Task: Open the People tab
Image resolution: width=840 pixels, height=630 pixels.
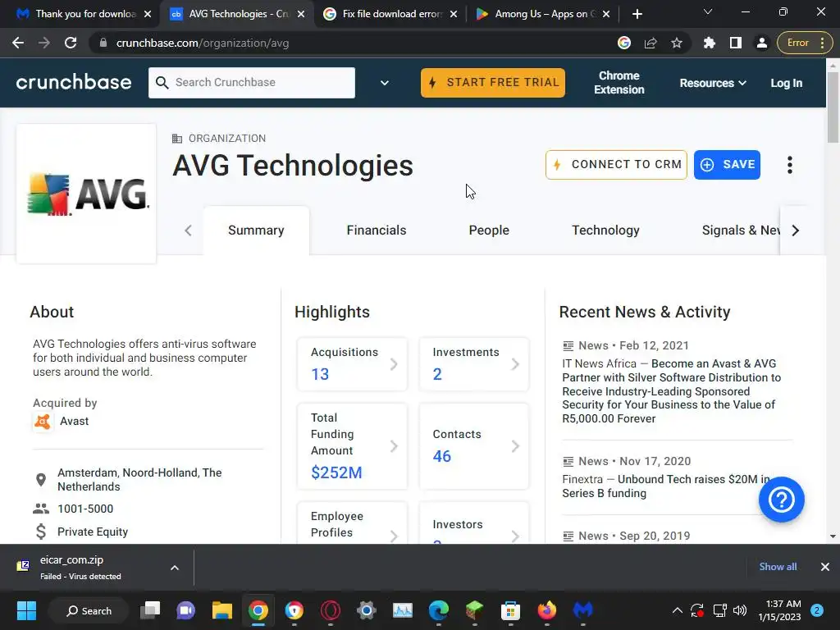Action: 489,231
